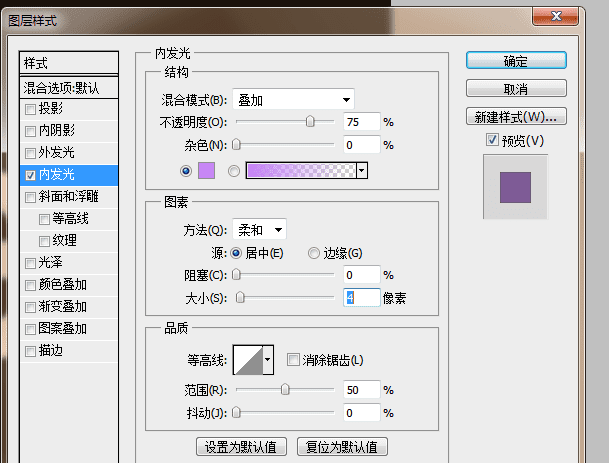The height and width of the screenshot is (463, 609).
Task: Click the 取消 button
Action: (516, 89)
